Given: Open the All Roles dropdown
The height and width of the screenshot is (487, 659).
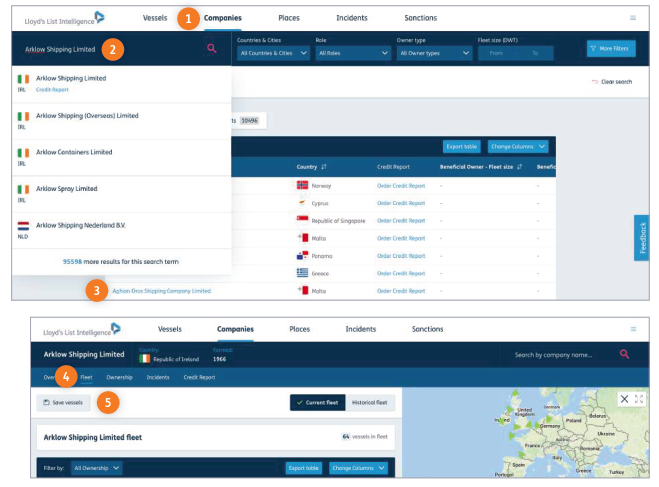Looking at the screenshot, I should pos(353,53).
